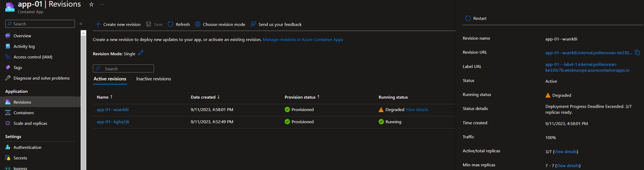Collapse the sidebar with chevron icon
The height and width of the screenshot is (170, 644).
[81, 24]
